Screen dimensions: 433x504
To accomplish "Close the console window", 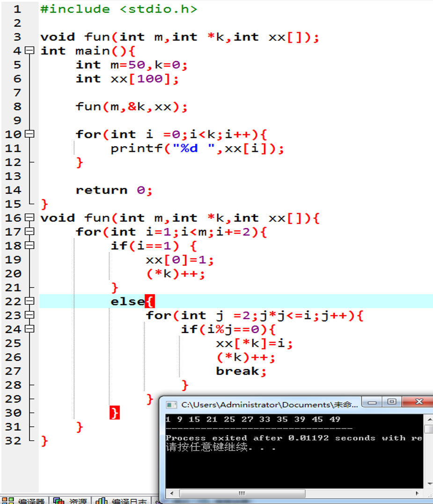I will click(x=418, y=402).
